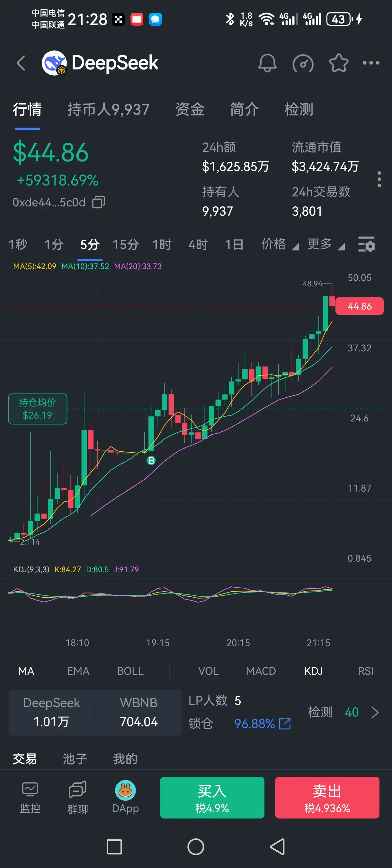Select 1秒 timeframe
This screenshot has height=868, width=392.
click(x=18, y=245)
